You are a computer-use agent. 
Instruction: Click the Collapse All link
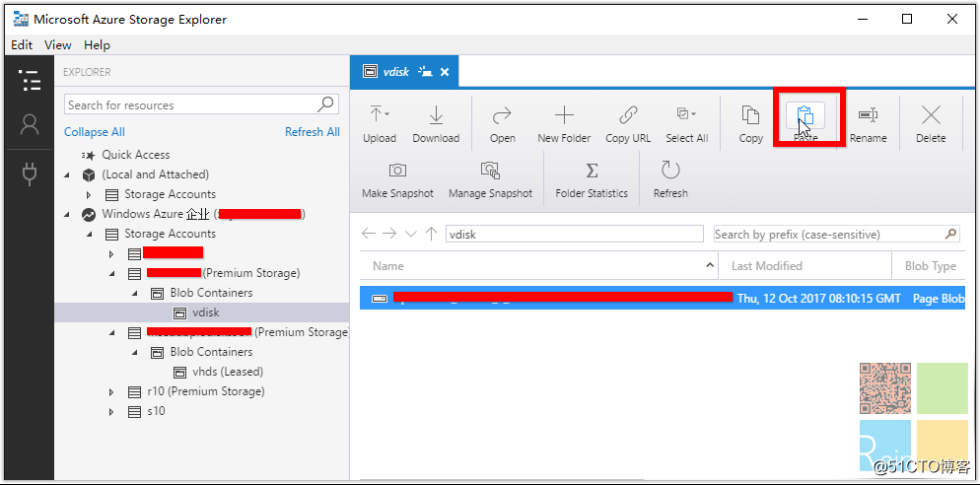pos(95,132)
